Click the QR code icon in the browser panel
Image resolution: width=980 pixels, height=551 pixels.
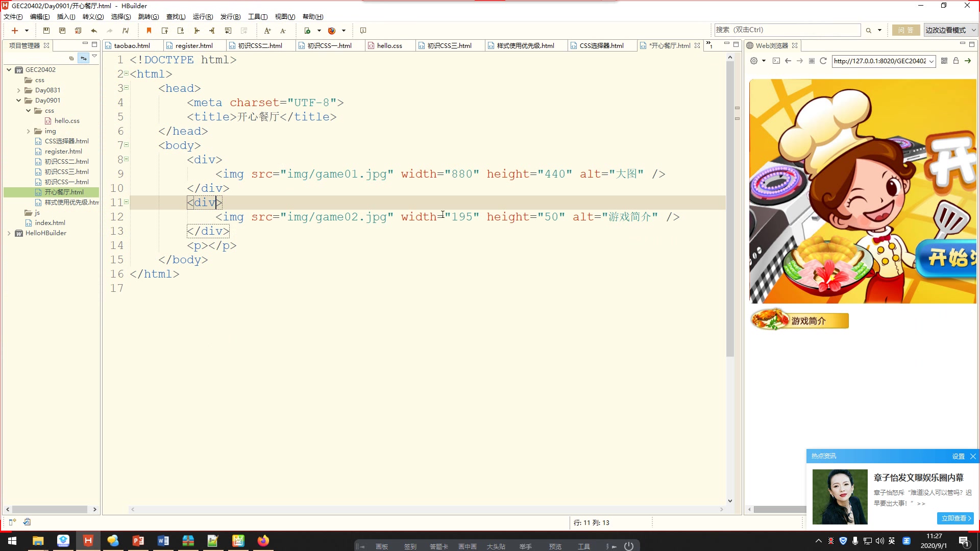coord(944,61)
